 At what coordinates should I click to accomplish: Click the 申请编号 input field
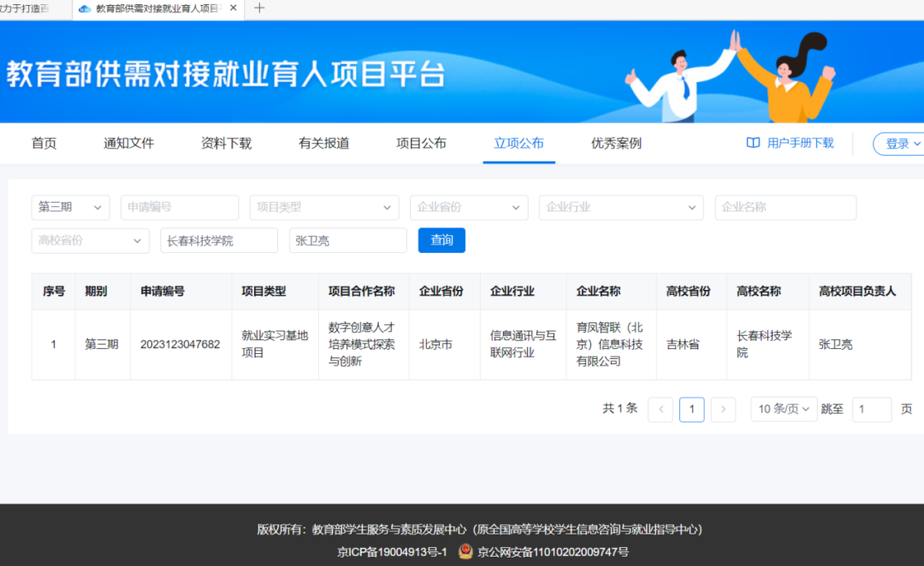(180, 208)
